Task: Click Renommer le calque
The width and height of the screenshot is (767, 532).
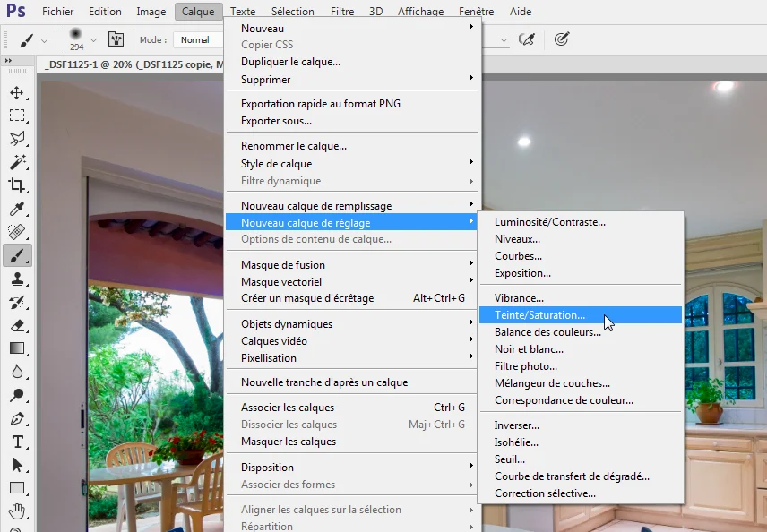Action: coord(352,146)
